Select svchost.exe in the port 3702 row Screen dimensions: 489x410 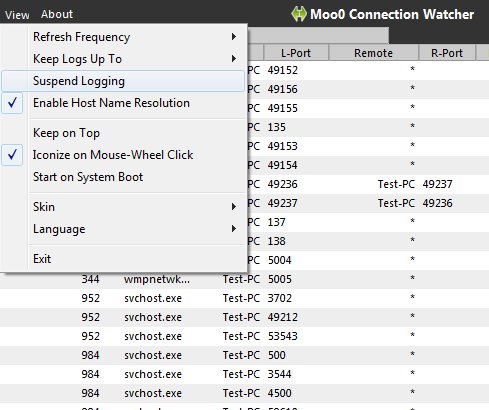pyautogui.click(x=153, y=298)
